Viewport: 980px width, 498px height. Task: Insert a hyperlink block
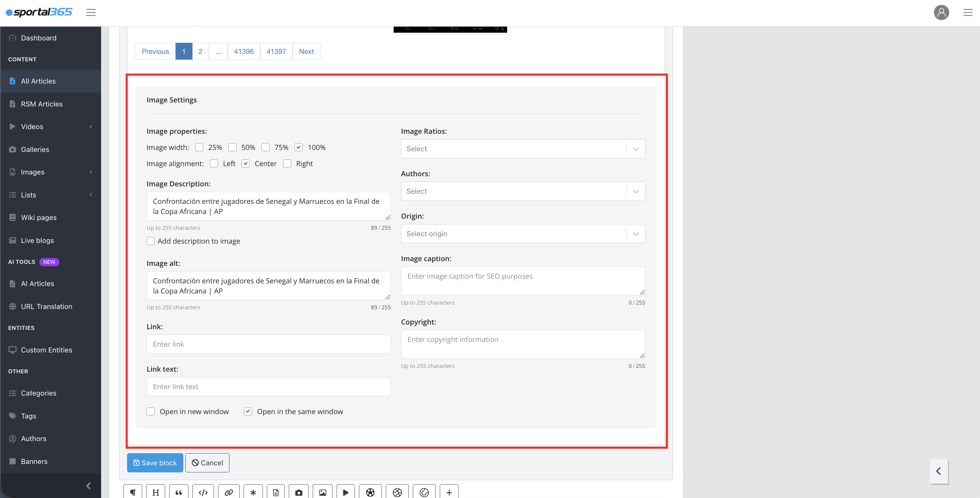pyautogui.click(x=228, y=492)
